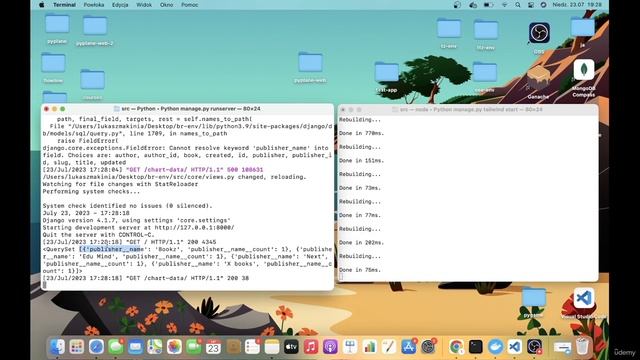Show Wi-Fi status in menu bar
Viewport: 640px width, 360px height.
[x=504, y=5]
